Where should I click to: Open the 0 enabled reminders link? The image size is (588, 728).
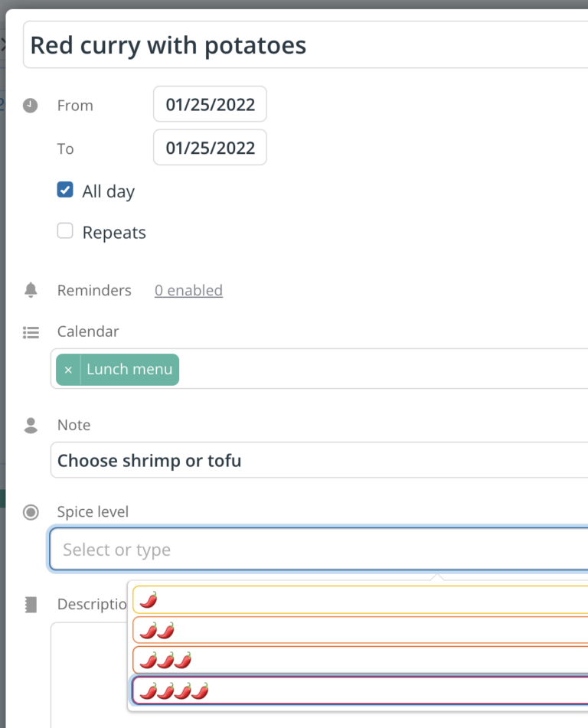188,290
